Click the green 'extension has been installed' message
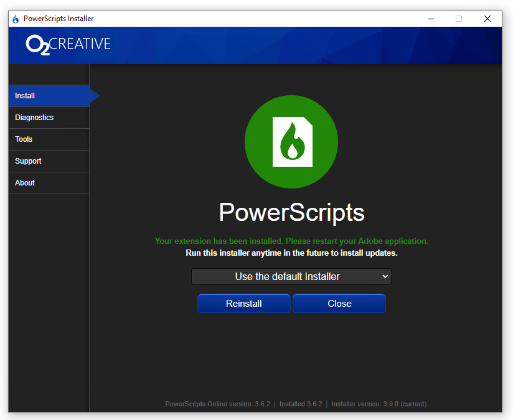This screenshot has width=513, height=420. (x=291, y=241)
